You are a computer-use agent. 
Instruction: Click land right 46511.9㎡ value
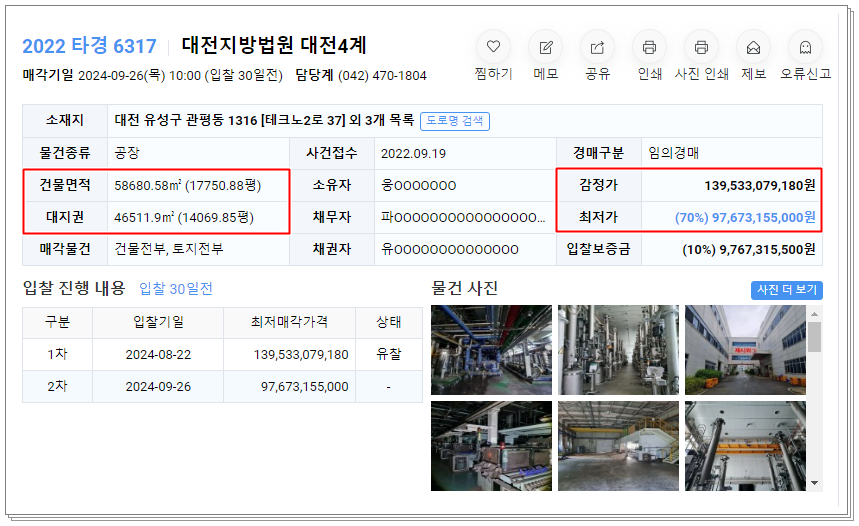(x=184, y=218)
